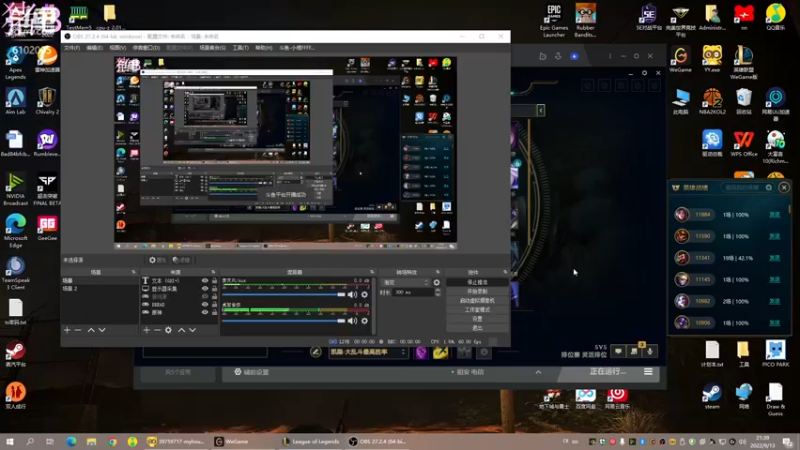This screenshot has height=450, width=800.
Task: Click the pencil edit icon in WeGame
Action: [315, 352]
